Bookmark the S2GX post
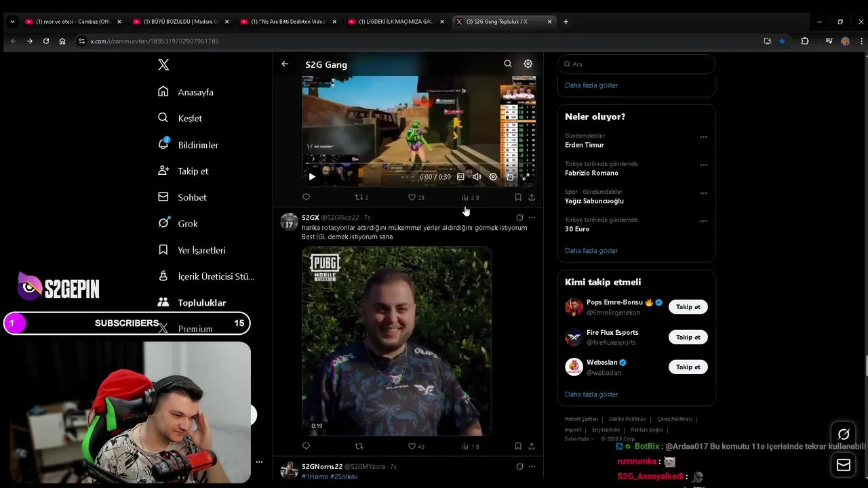The height and width of the screenshot is (488, 868). point(518,446)
